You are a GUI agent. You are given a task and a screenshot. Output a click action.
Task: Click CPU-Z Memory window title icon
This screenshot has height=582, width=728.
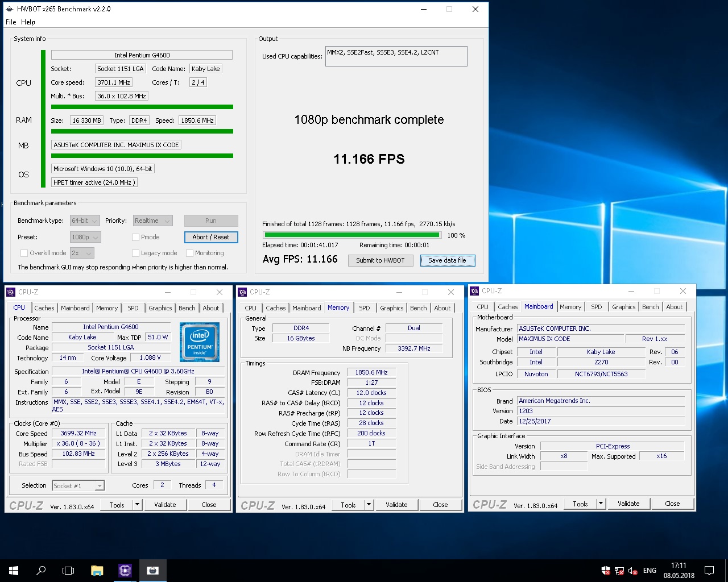(x=242, y=292)
